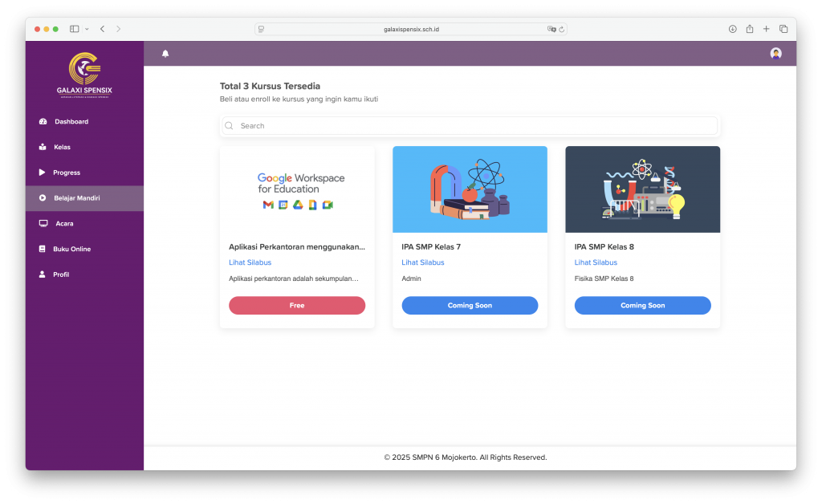Screen dimensions: 822x504
Task: Click the 'Admin' text on Kelas 7 card
Action: point(411,278)
